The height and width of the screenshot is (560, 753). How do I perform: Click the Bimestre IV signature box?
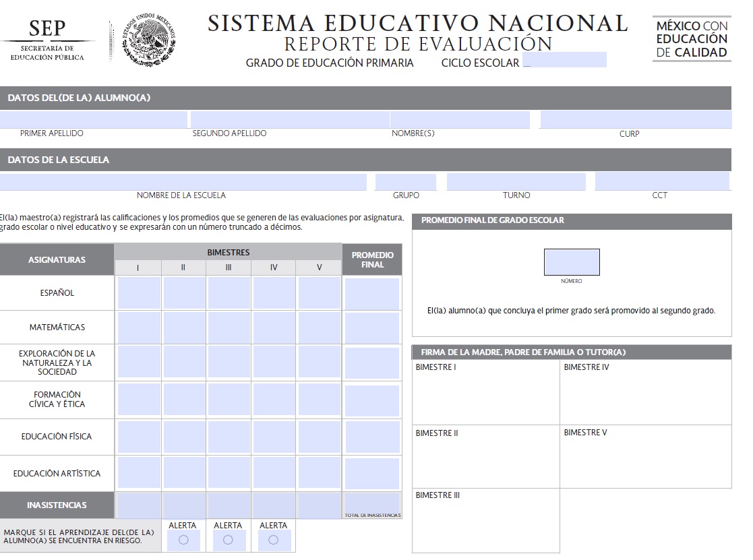point(646,392)
